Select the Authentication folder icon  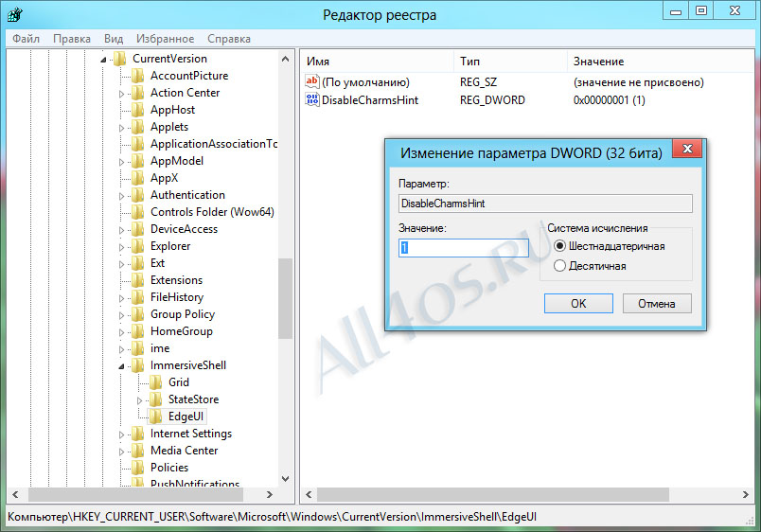(138, 195)
